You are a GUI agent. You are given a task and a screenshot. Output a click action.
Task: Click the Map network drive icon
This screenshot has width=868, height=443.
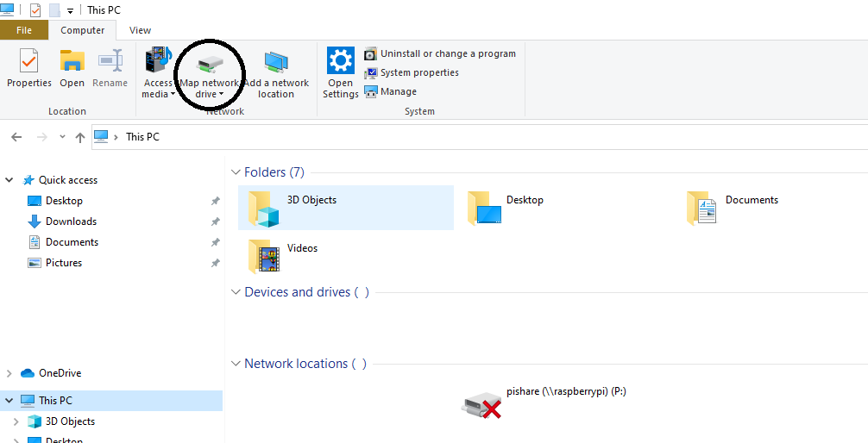210,64
